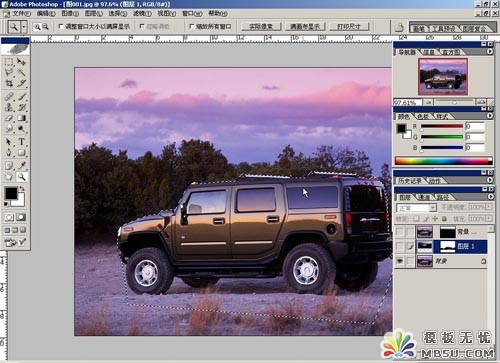
Task: Click zoom-in button in Navigator panel
Action: tap(480, 102)
